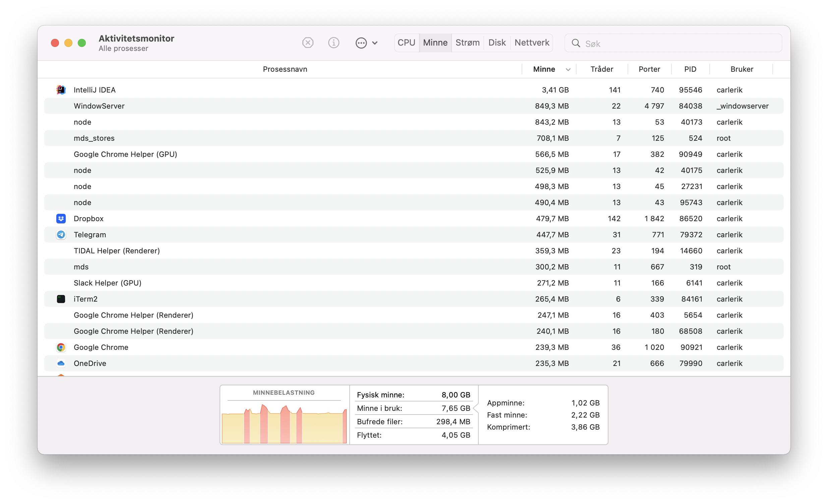
Task: Click the Dropbox app icon
Action: pyautogui.click(x=60, y=218)
